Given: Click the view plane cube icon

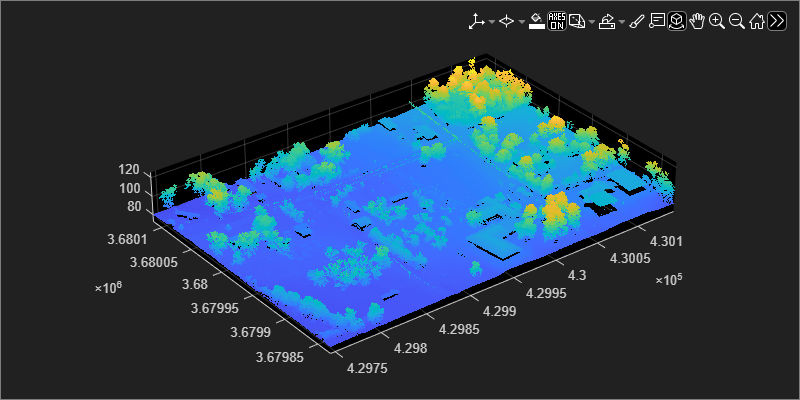Looking at the screenshot, I should (x=577, y=21).
